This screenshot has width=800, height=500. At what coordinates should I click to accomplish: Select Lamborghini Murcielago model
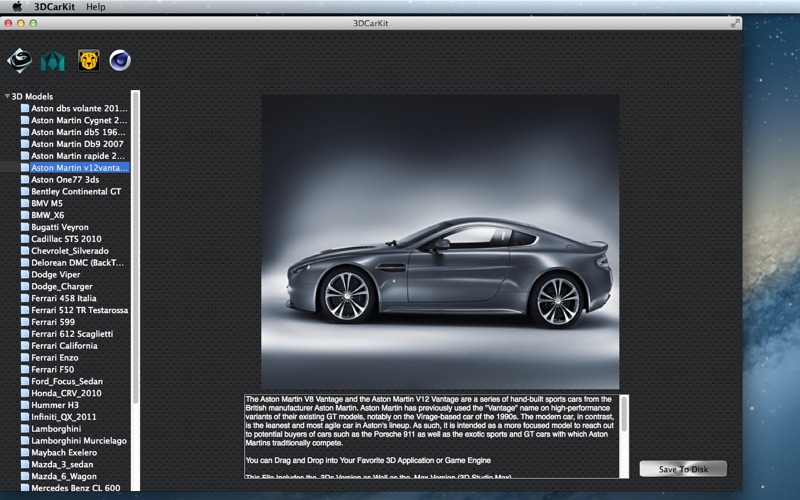pos(79,440)
